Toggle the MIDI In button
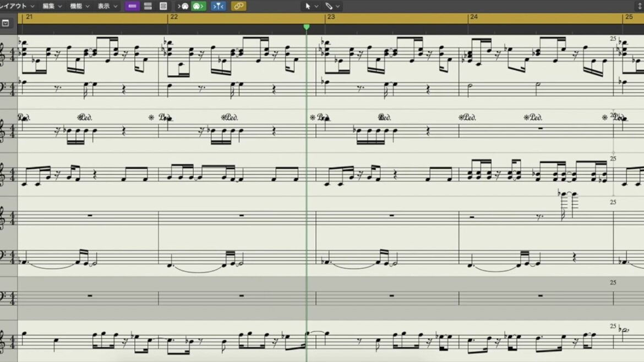Image resolution: width=644 pixels, height=362 pixels. click(183, 6)
